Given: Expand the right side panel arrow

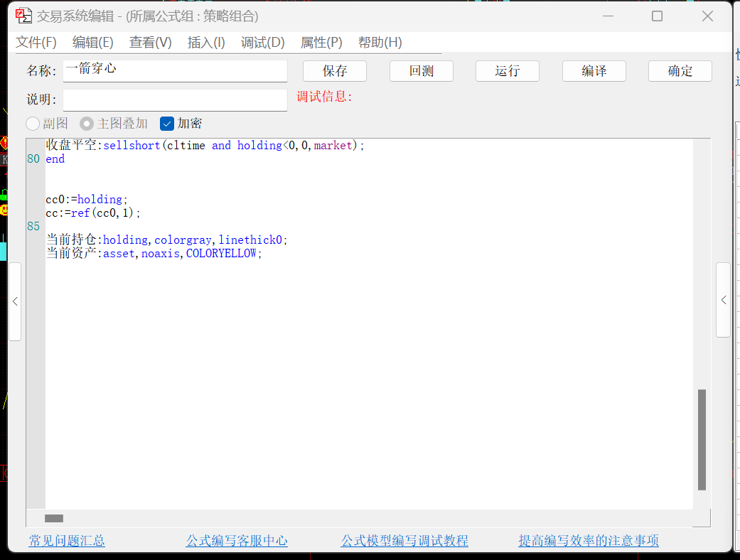Looking at the screenshot, I should click(x=723, y=300).
